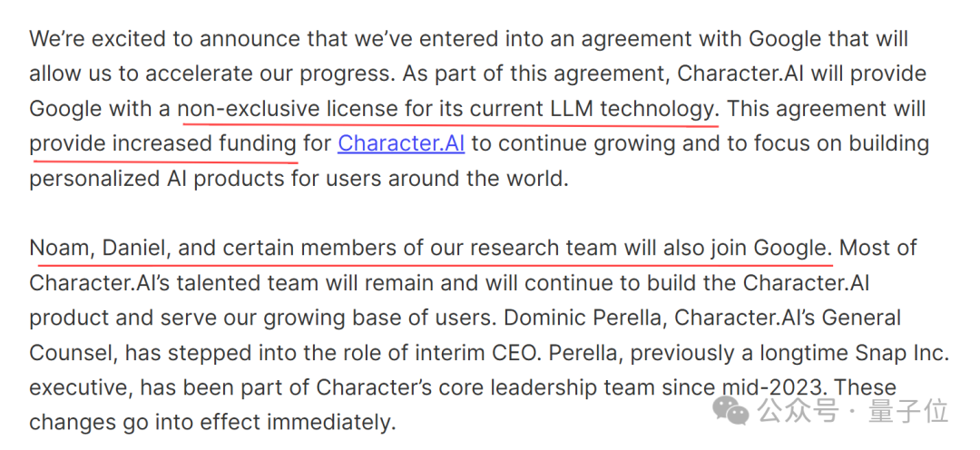
Task: Click the 公众号 watermark label
Action: click(798, 410)
